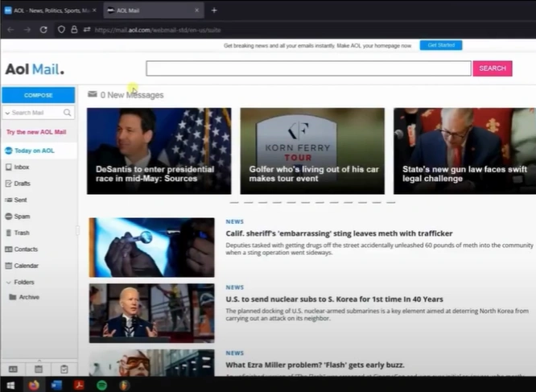Click the calendar icon in bottom bar
Viewport: 536px width, 392px height.
[x=39, y=369]
